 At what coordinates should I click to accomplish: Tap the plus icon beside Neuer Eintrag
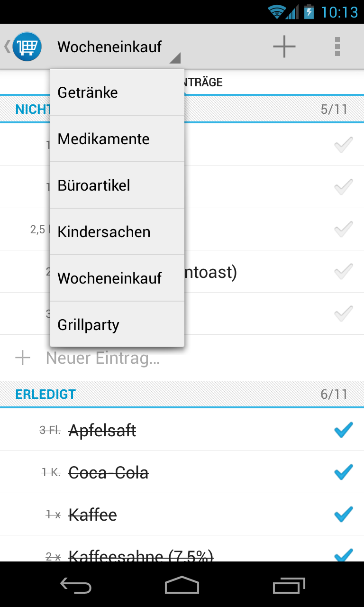coord(23,358)
